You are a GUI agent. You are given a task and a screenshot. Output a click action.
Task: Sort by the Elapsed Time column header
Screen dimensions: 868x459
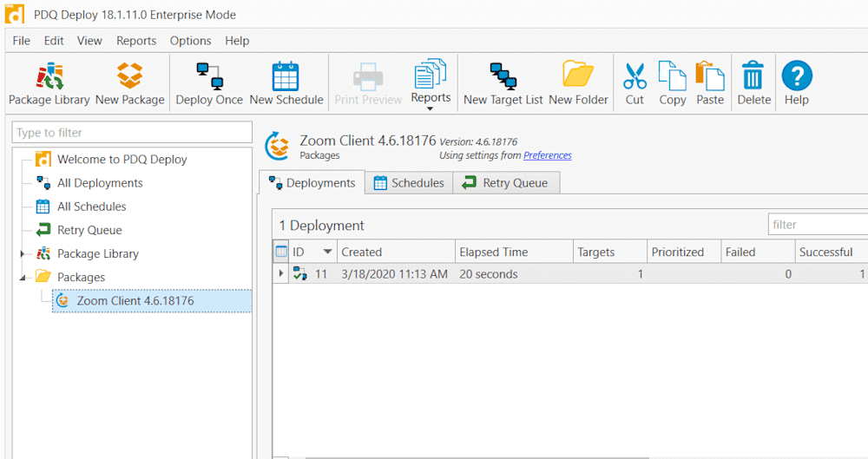pyautogui.click(x=514, y=252)
